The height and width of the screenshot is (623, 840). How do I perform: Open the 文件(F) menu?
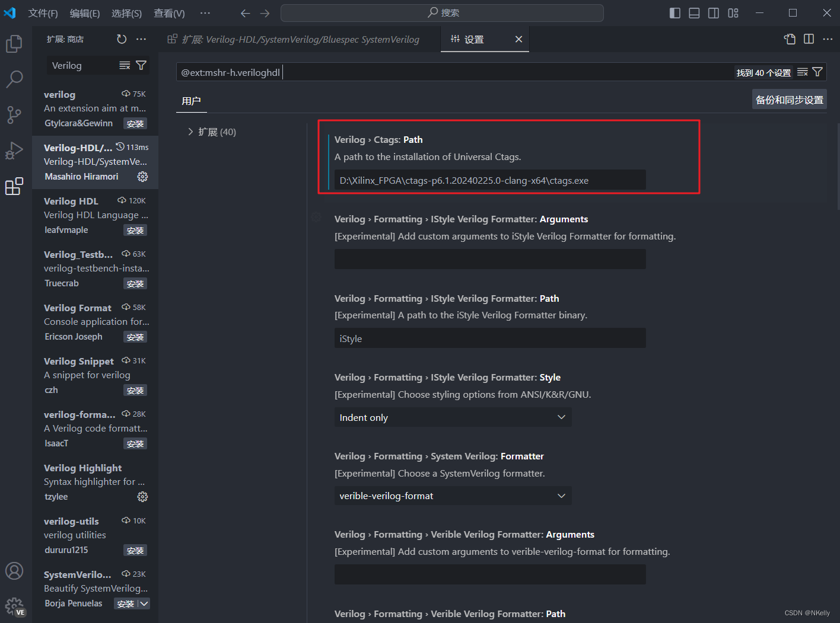coord(43,13)
